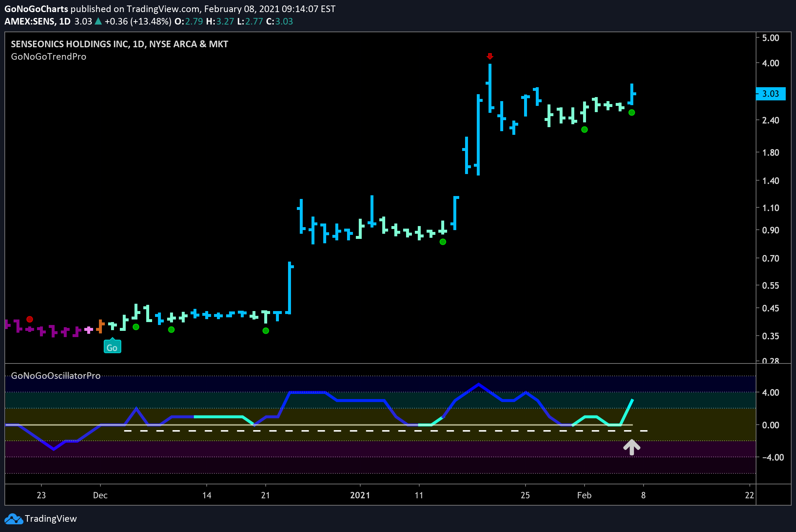The height and width of the screenshot is (532, 796).
Task: Click the SENSEONICS HOLDINGS INC chart title
Action: click(119, 44)
